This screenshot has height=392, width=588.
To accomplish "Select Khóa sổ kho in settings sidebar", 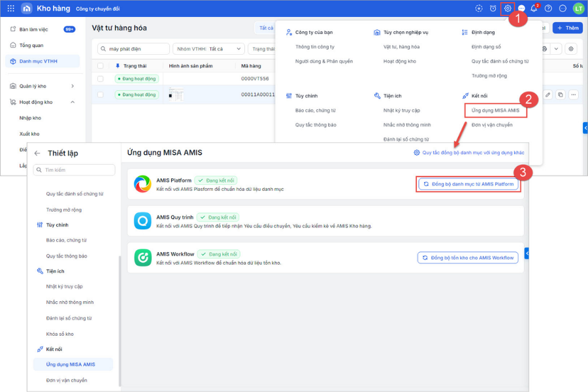I will [59, 334].
